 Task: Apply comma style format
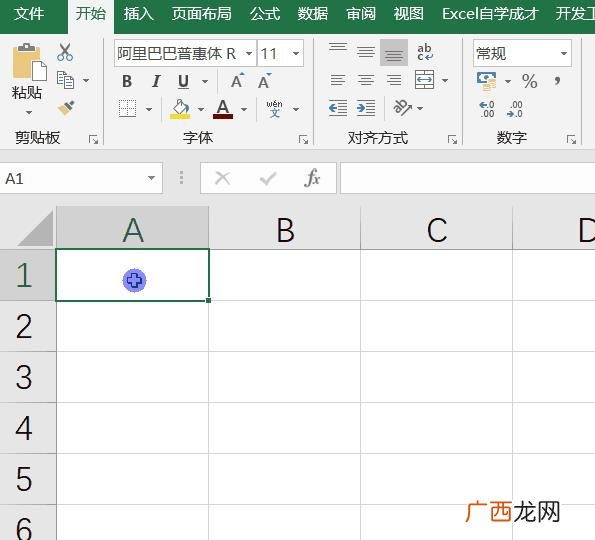[x=557, y=81]
